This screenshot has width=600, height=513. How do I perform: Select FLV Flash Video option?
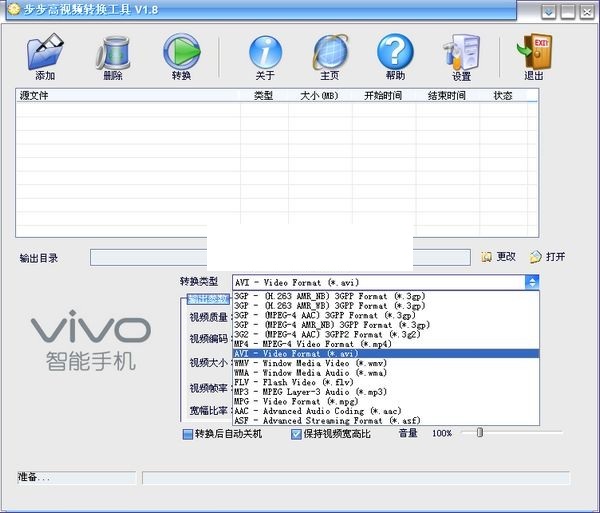tap(386, 382)
